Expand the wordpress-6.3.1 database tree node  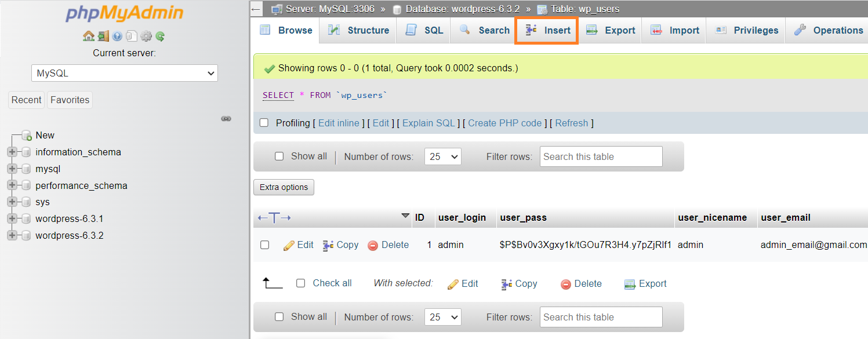click(x=12, y=219)
